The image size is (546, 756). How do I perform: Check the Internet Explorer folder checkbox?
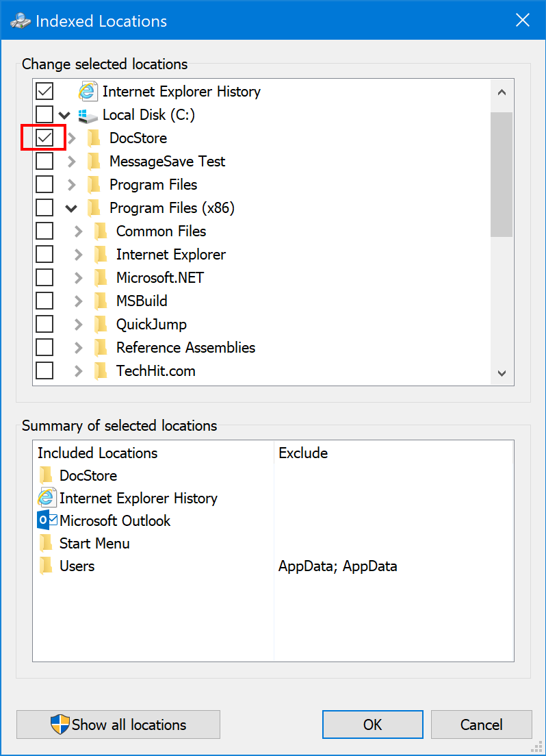point(44,254)
